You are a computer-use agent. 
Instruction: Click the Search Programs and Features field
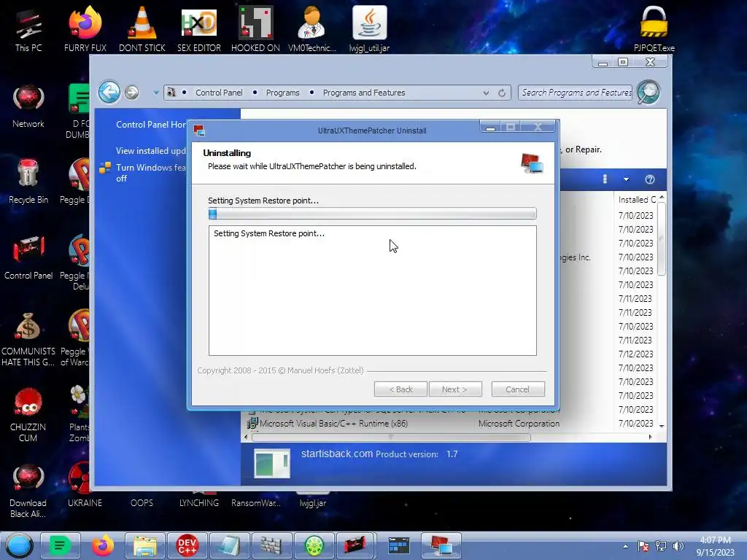[576, 93]
